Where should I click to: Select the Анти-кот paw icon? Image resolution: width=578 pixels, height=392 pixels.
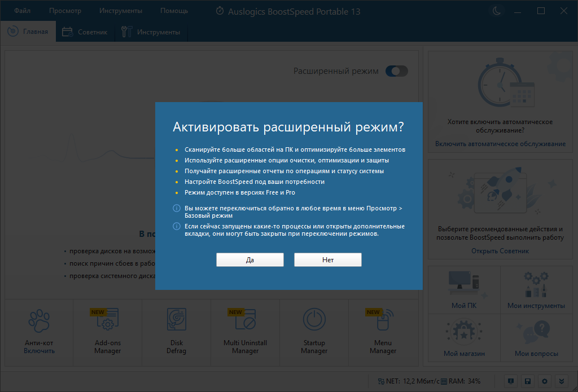coord(38,320)
